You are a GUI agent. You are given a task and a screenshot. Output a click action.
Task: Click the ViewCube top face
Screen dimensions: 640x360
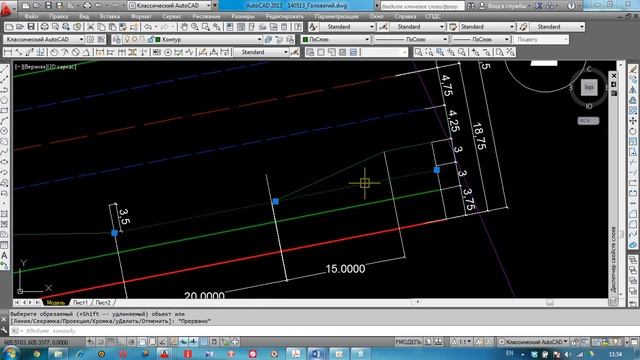[x=589, y=87]
